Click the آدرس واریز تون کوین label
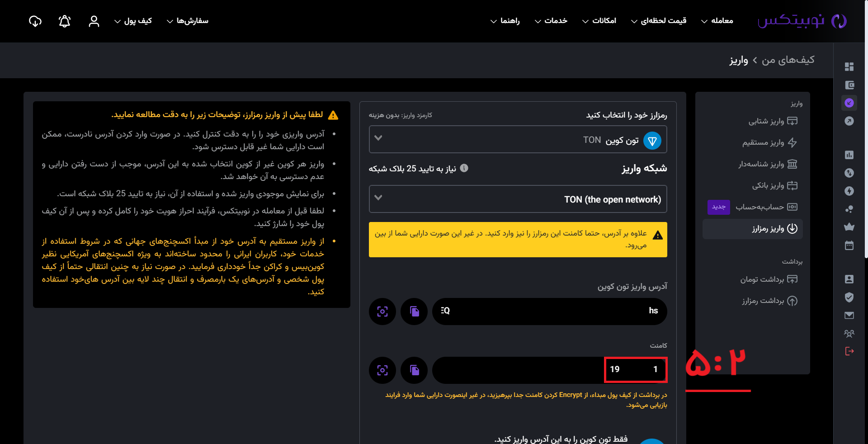Screen dimensions: 868x444 coord(632,287)
